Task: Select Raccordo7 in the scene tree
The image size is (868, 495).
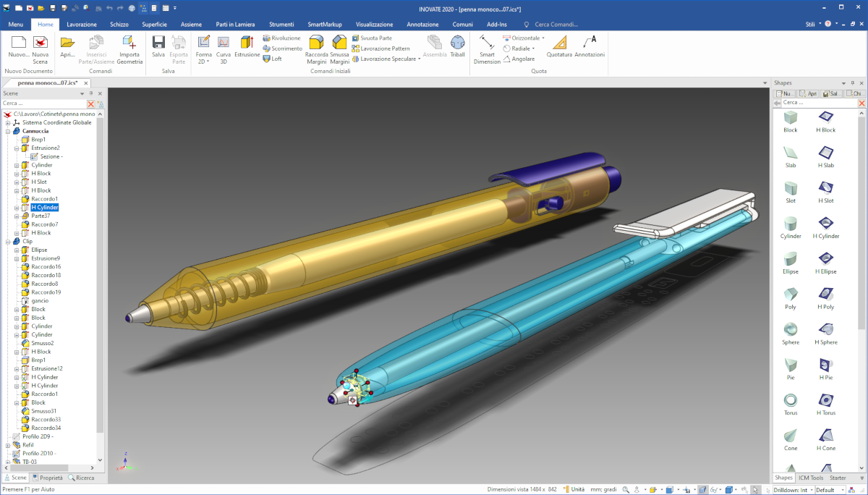Action: click(44, 224)
